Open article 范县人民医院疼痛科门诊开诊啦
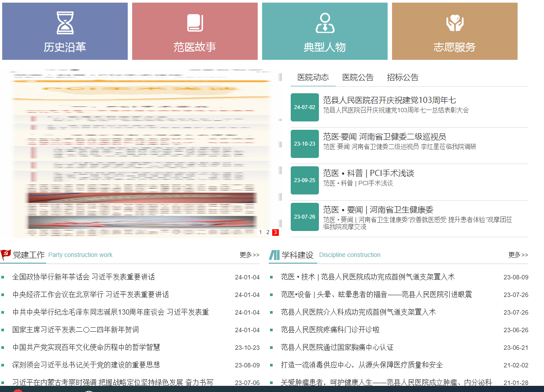The width and height of the screenshot is (544, 392). 330,330
